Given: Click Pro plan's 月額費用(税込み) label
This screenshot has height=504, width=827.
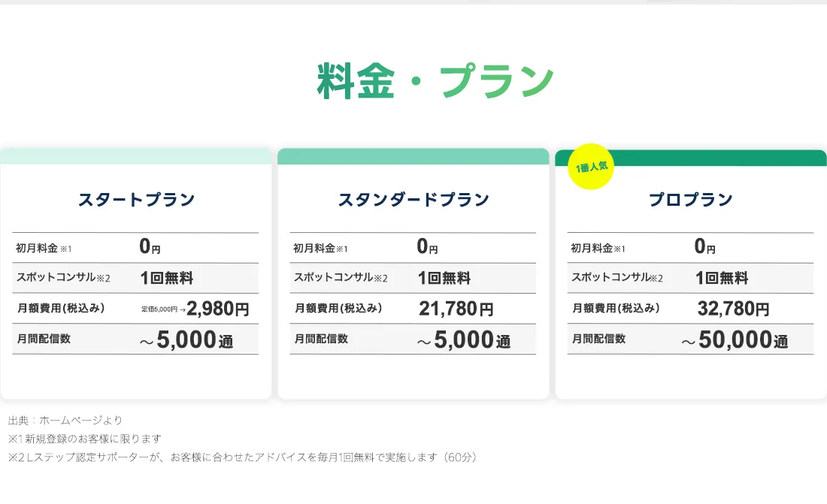Looking at the screenshot, I should [616, 308].
